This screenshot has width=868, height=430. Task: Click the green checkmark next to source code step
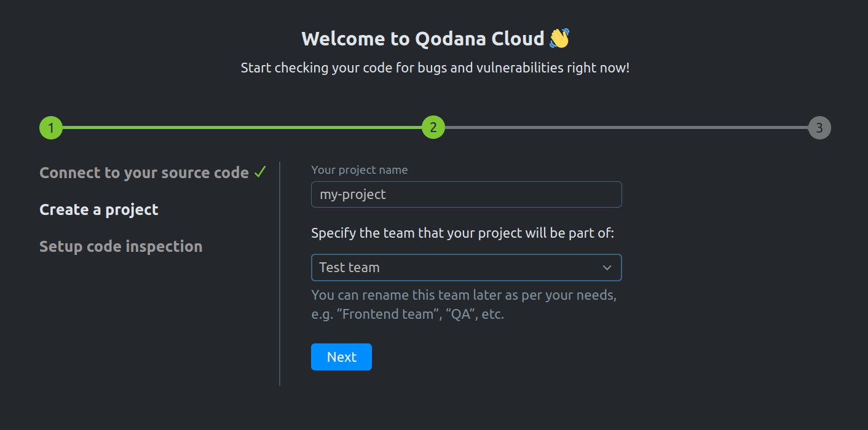[x=259, y=171]
